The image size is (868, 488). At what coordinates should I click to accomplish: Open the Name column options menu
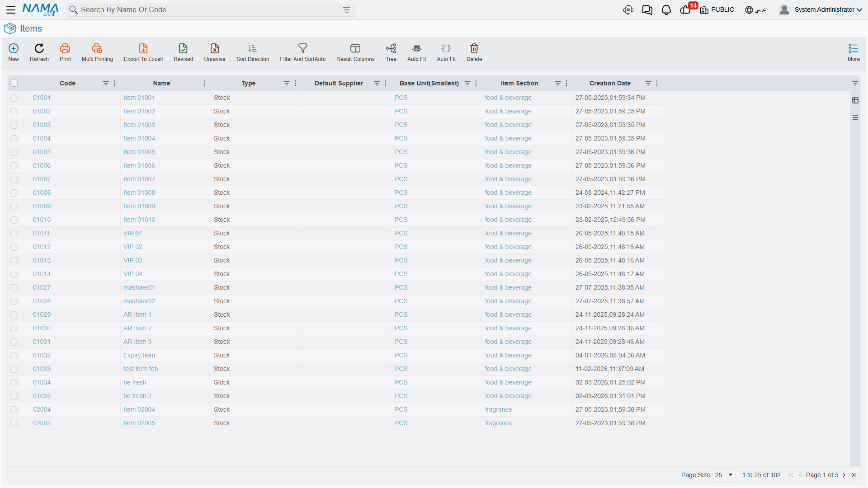(x=205, y=83)
